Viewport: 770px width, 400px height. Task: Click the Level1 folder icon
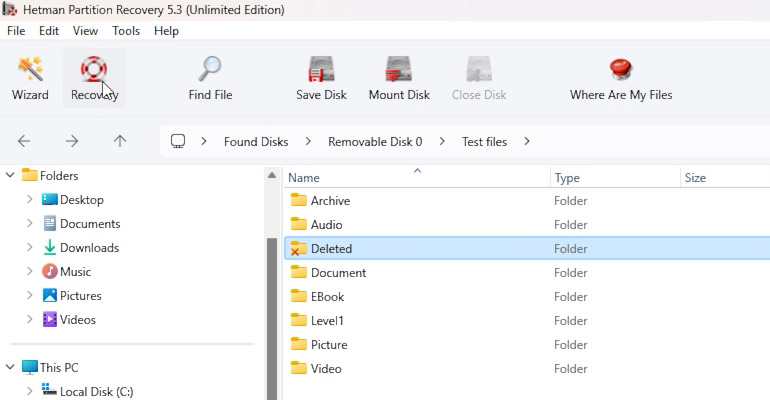pyautogui.click(x=299, y=320)
